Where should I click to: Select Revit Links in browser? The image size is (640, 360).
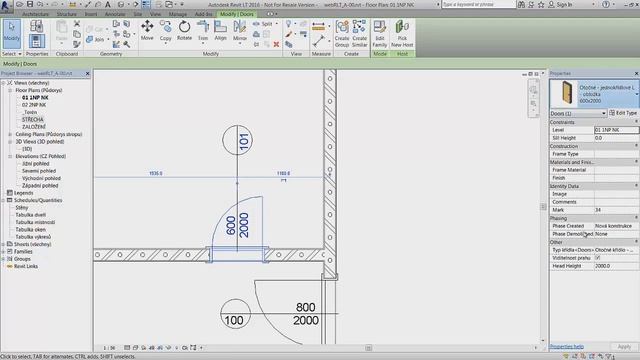(26, 267)
